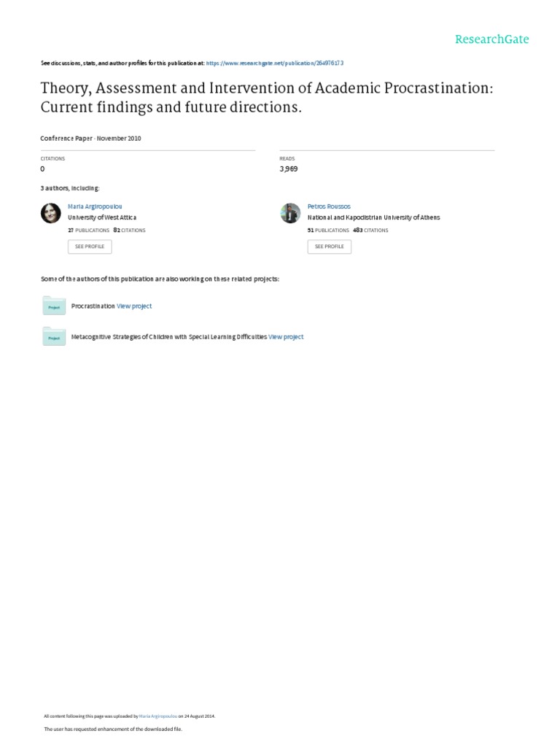This screenshot has height=747, width=560.
Task: Open View project link for Metacognitive Strategies
Action: pos(286,337)
